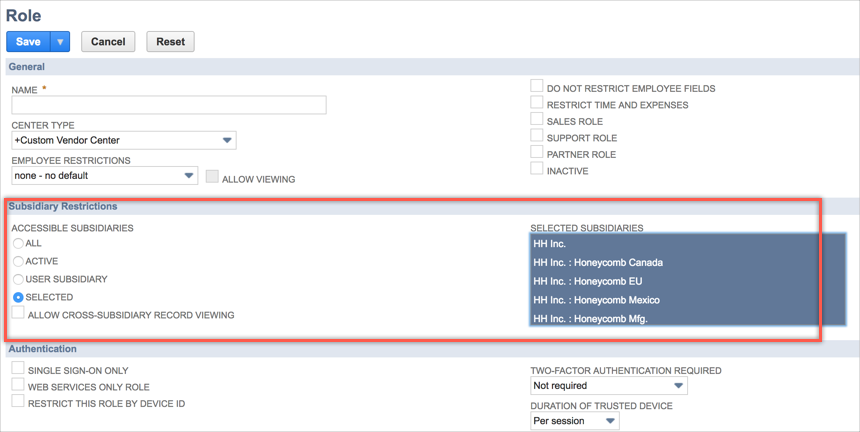Click the Cancel button
This screenshot has width=860, height=432.
pyautogui.click(x=108, y=42)
